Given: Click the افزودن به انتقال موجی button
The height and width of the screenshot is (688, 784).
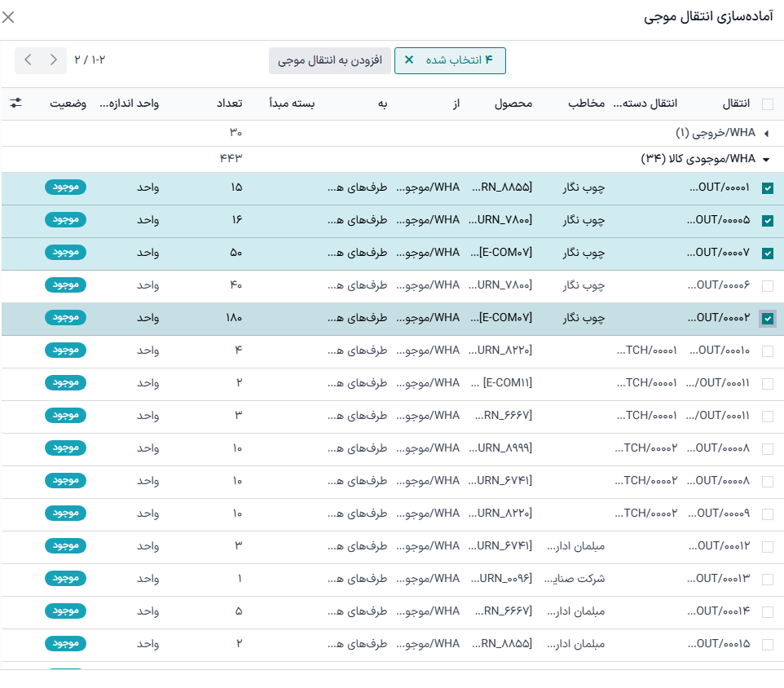Looking at the screenshot, I should pos(330,60).
